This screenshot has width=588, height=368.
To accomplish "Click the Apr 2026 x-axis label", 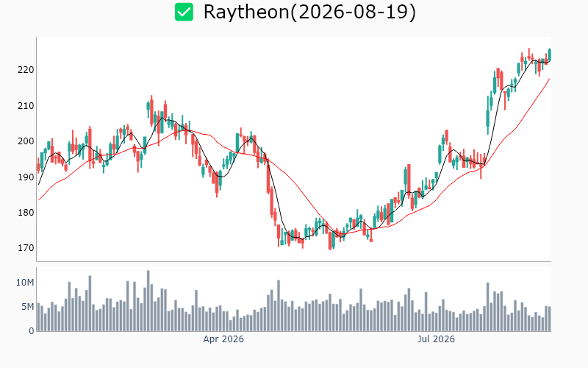I will pyautogui.click(x=223, y=339).
